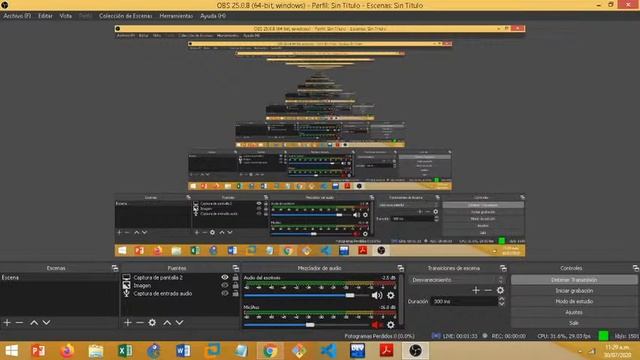
Task: Open the Ayuda menu
Action: coord(213,16)
